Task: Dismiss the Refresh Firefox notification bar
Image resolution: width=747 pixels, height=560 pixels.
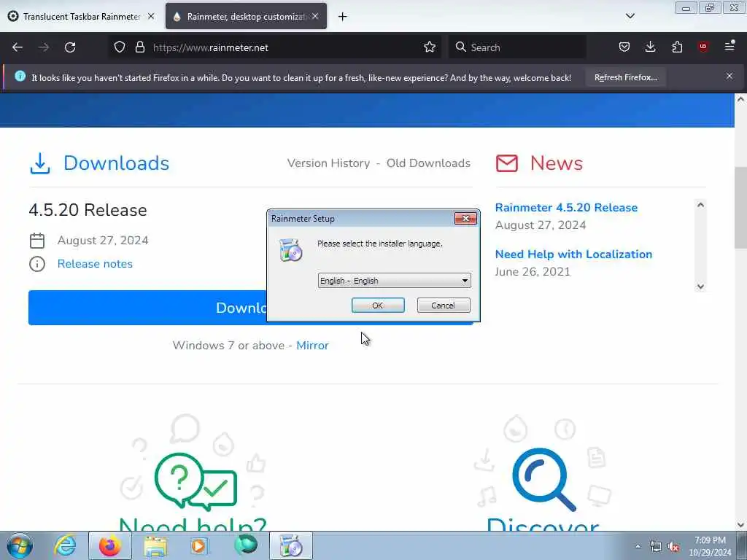Action: [729, 76]
